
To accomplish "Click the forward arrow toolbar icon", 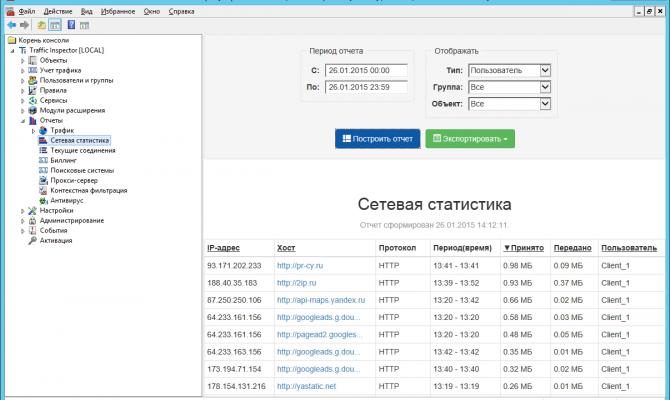I will (x=24, y=24).
